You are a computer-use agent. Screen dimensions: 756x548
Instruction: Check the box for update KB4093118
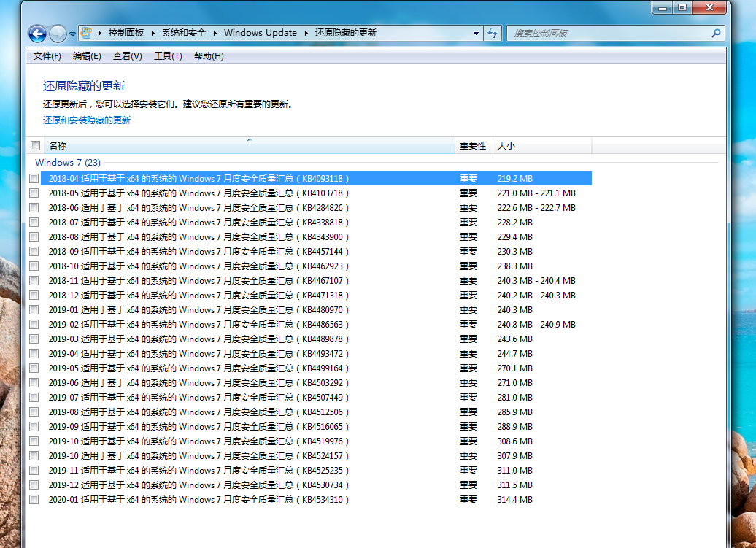[34, 179]
